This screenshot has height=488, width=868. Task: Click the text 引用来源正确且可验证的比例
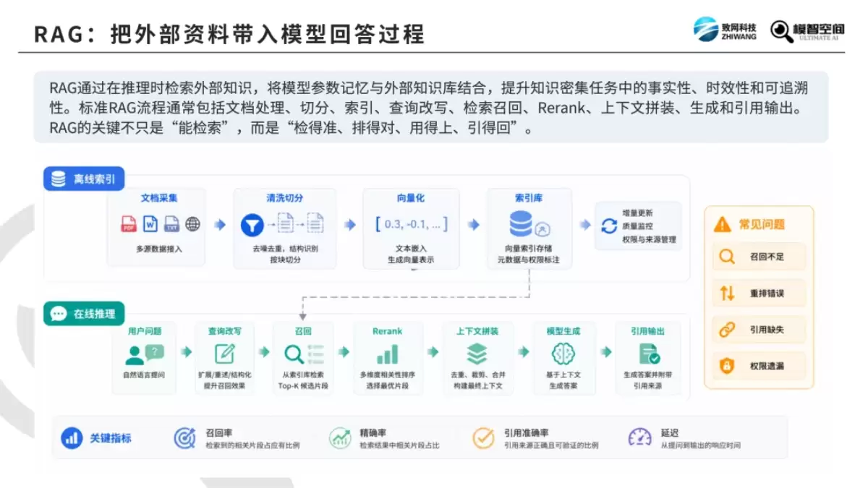pos(551,445)
